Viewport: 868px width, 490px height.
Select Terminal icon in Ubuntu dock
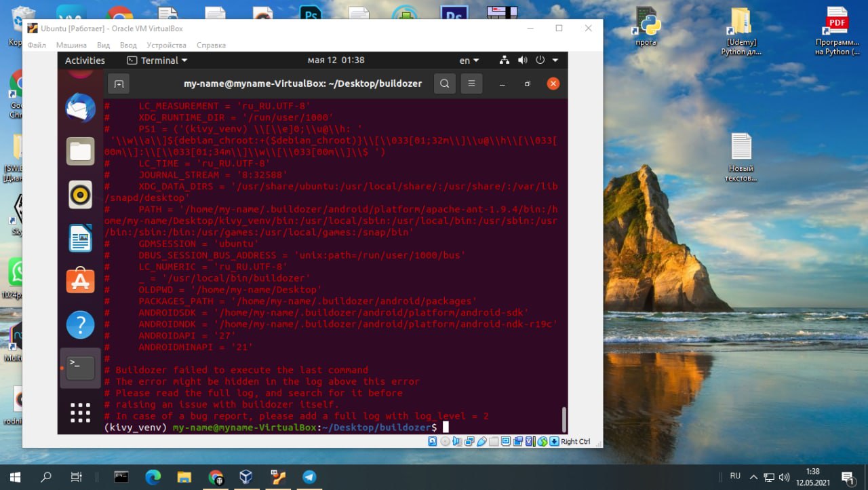click(x=80, y=368)
